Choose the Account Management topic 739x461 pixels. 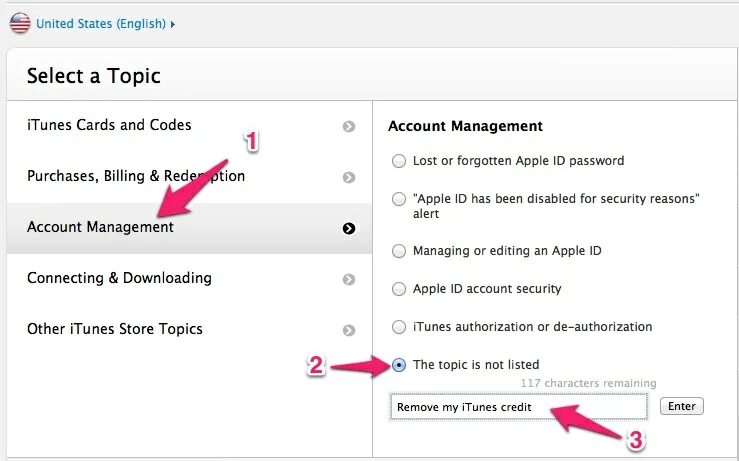pos(189,228)
